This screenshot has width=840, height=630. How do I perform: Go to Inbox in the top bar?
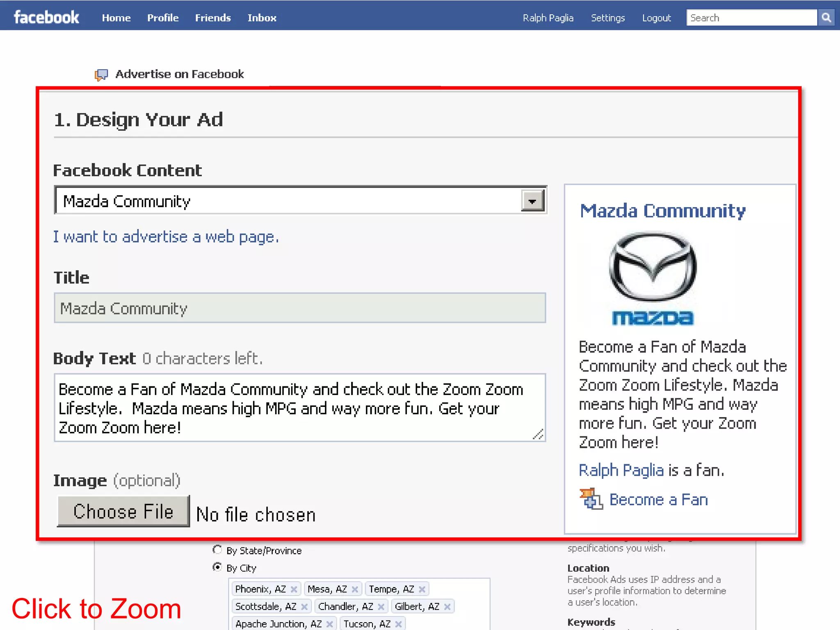click(x=262, y=18)
